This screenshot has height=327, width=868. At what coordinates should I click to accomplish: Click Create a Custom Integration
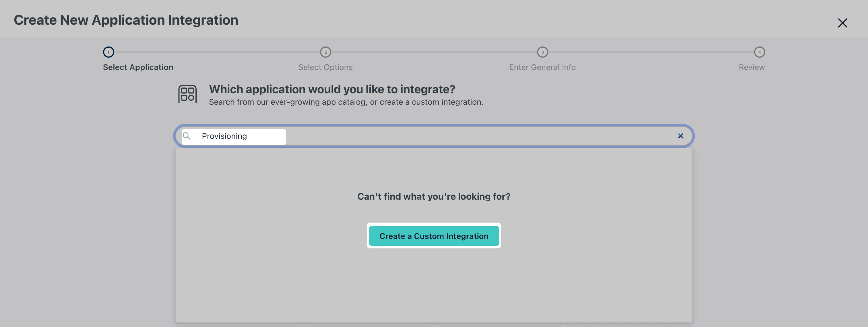click(434, 236)
